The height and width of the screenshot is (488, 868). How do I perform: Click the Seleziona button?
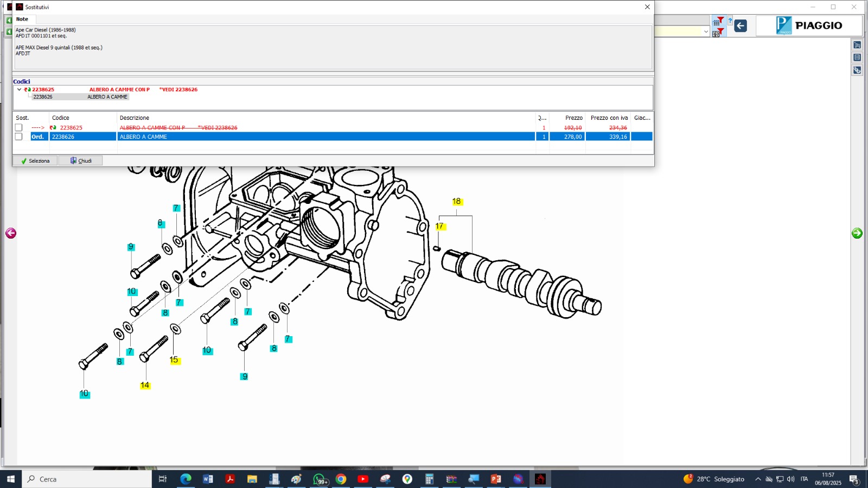coord(35,161)
